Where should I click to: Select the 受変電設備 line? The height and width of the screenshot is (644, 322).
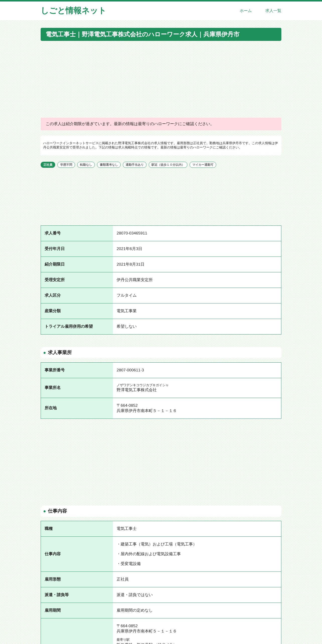(x=129, y=564)
